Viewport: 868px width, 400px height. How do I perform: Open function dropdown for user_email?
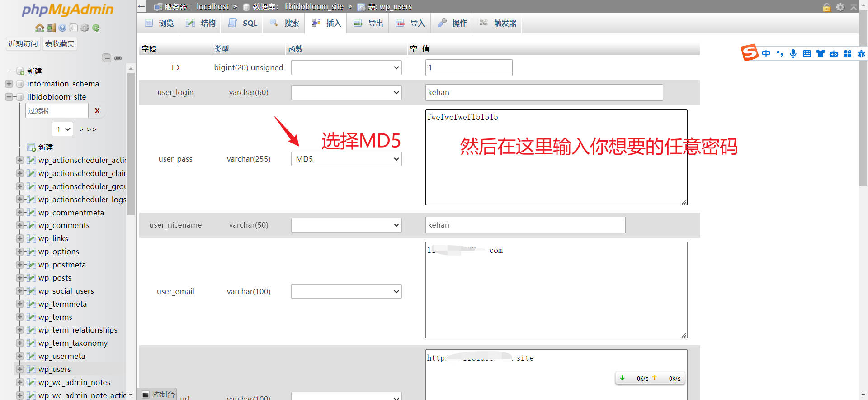[x=346, y=291]
